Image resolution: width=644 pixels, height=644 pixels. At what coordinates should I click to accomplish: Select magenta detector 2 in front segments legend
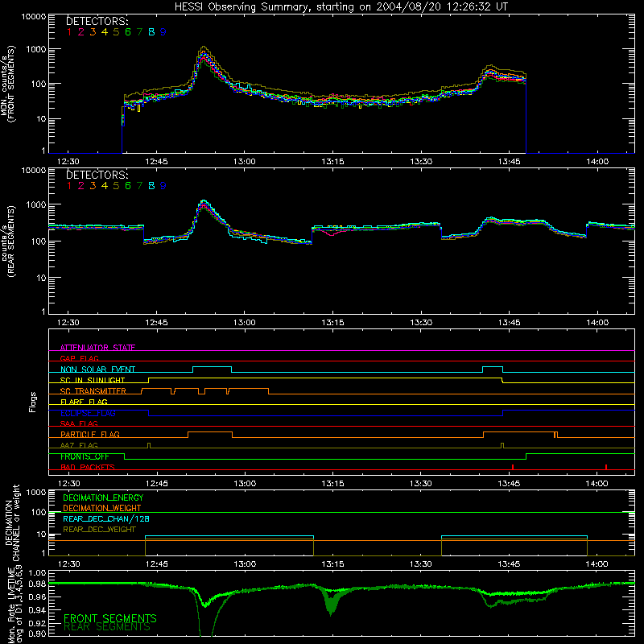click(81, 32)
